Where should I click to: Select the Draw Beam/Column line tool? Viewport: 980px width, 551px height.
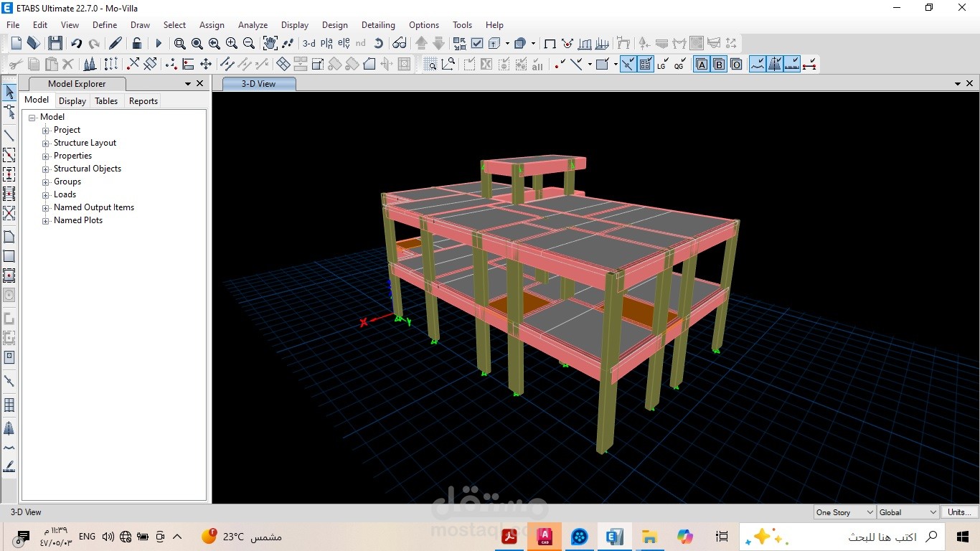(9, 136)
